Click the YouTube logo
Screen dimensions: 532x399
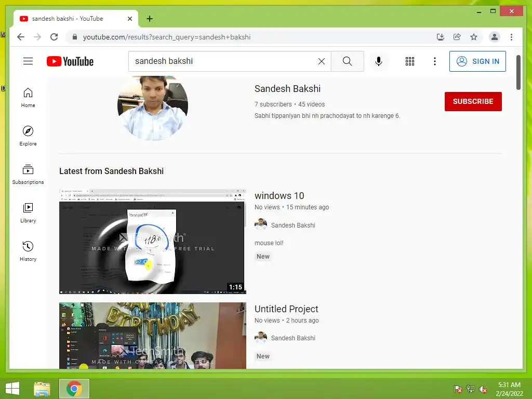pyautogui.click(x=70, y=61)
